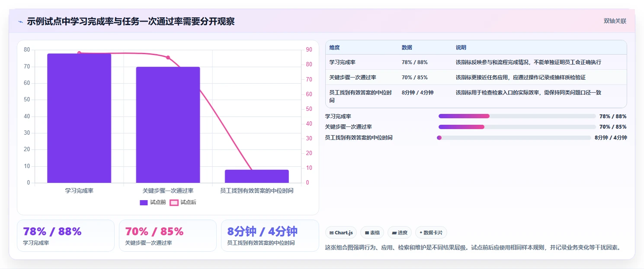Open the 8分钟 / 4分钟 data card
Screen dimensions: 644x269
(x=270, y=236)
